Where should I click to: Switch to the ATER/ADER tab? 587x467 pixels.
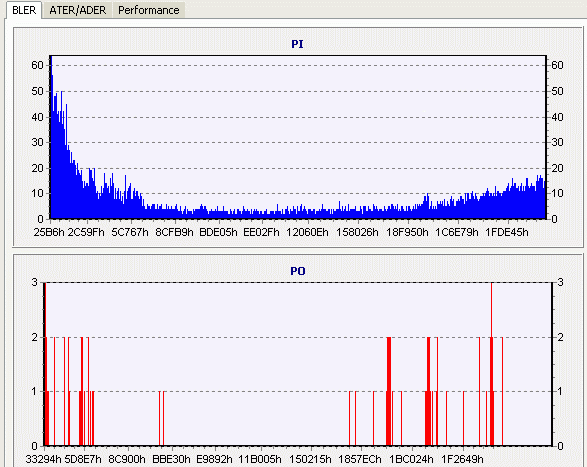pyautogui.click(x=78, y=10)
